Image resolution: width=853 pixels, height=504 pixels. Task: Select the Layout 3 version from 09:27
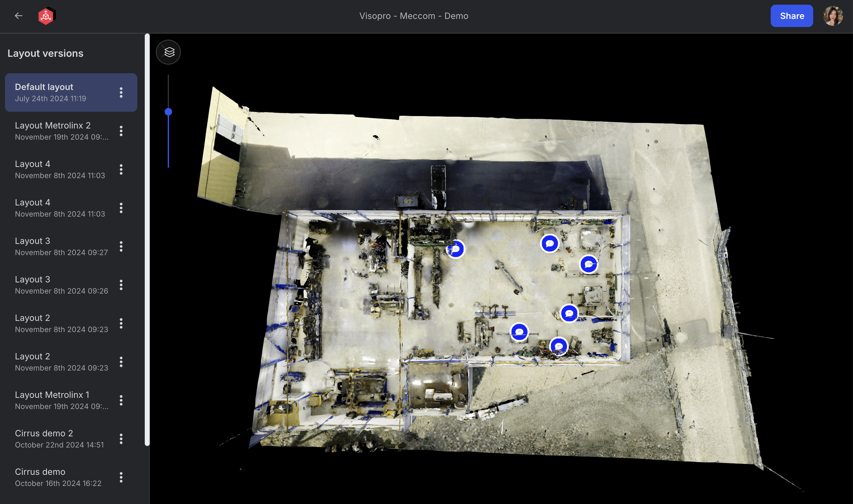61,246
